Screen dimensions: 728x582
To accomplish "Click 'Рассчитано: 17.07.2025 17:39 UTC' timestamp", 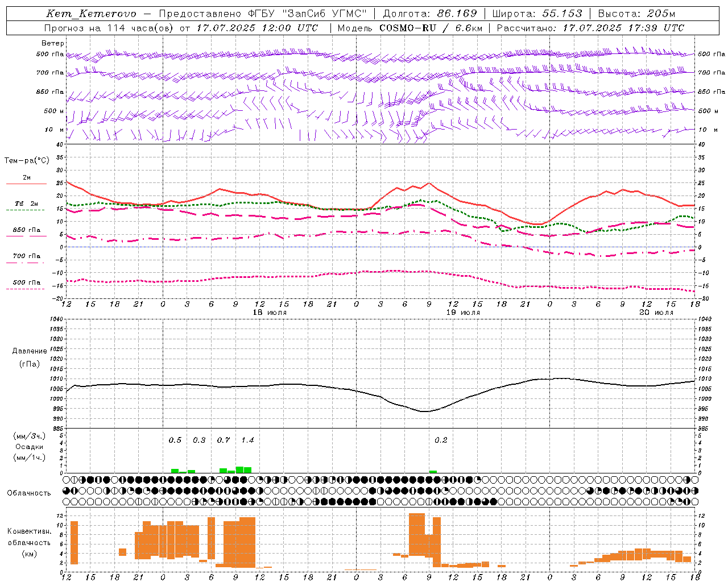I will coord(590,28).
